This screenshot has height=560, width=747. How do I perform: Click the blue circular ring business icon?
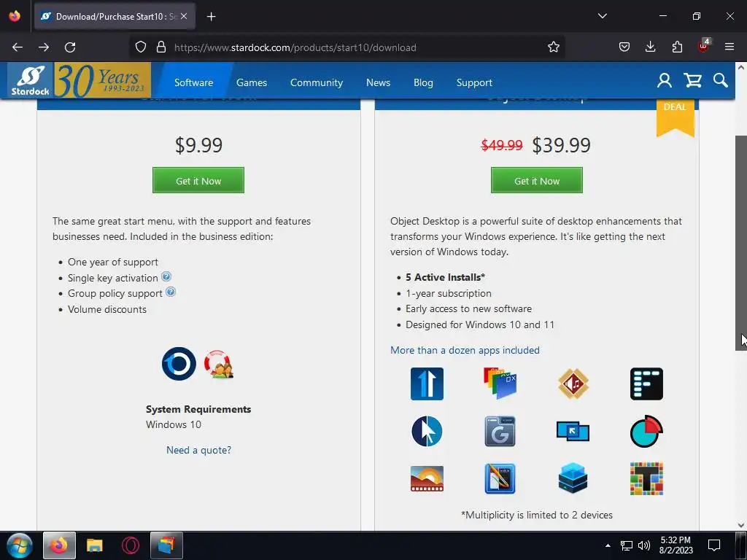point(179,364)
